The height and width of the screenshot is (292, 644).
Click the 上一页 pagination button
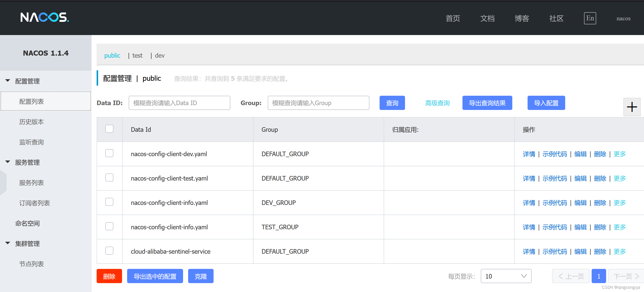pos(571,276)
